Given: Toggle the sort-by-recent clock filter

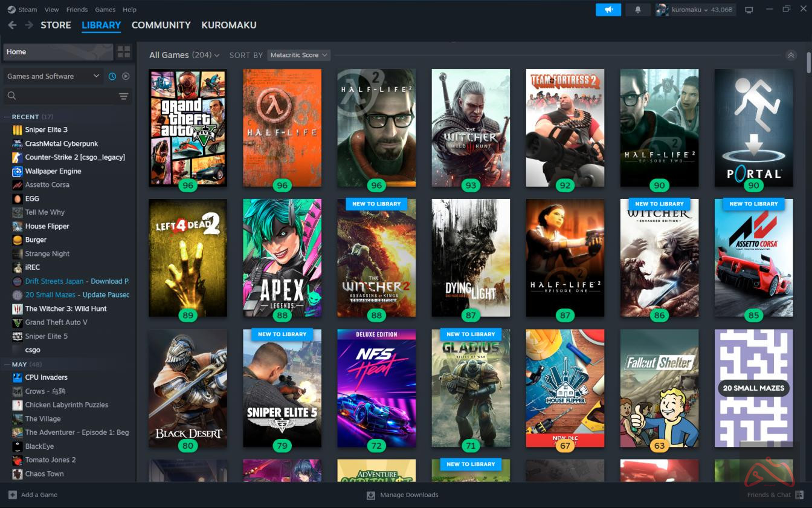Looking at the screenshot, I should 112,76.
